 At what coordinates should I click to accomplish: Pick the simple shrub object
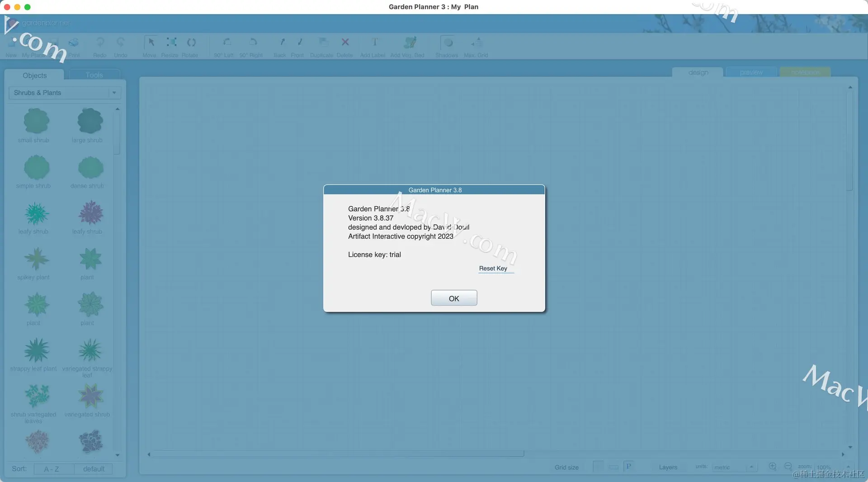pos(36,167)
